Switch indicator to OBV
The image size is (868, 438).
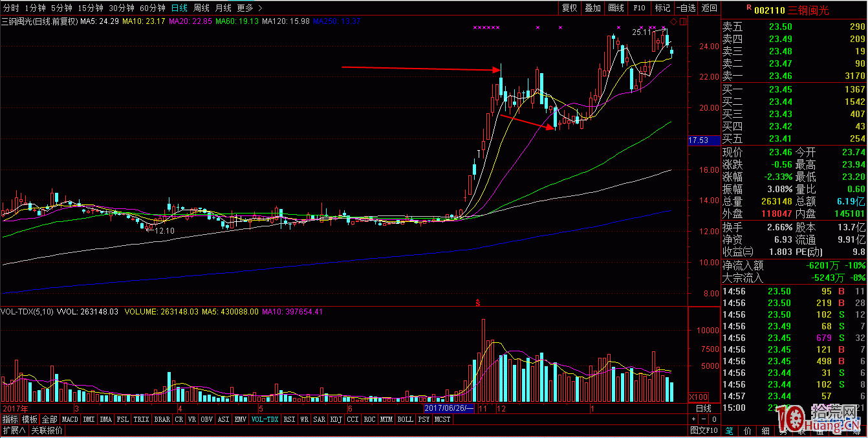tap(207, 419)
